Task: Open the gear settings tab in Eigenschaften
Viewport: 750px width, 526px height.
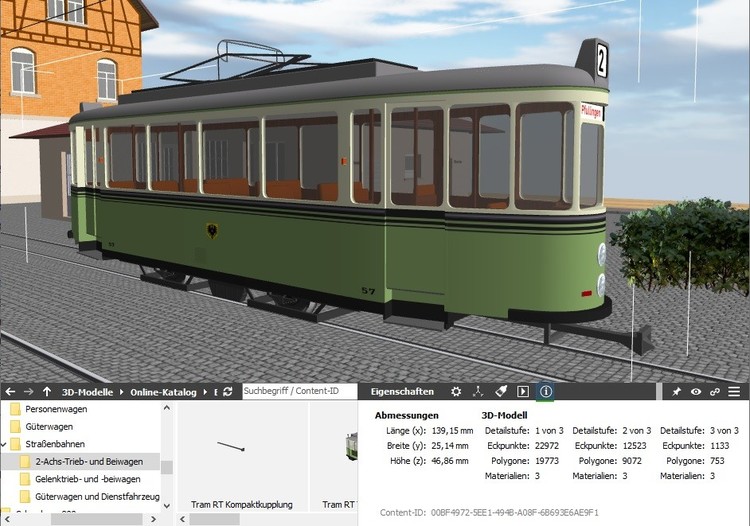Action: (456, 392)
